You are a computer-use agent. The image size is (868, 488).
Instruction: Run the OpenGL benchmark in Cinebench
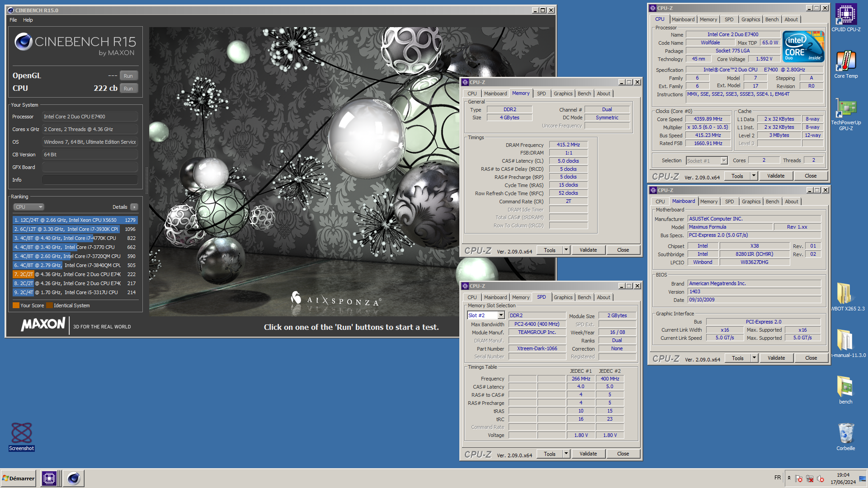(x=128, y=76)
